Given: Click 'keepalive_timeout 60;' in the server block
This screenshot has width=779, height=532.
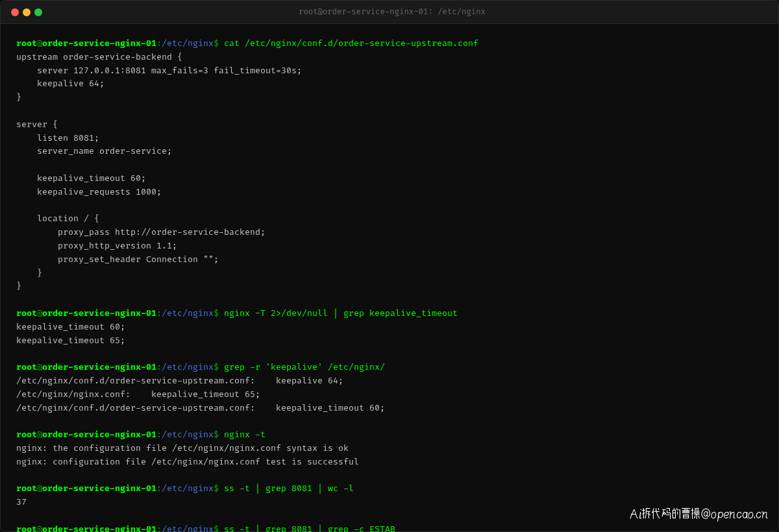Looking at the screenshot, I should point(92,178).
